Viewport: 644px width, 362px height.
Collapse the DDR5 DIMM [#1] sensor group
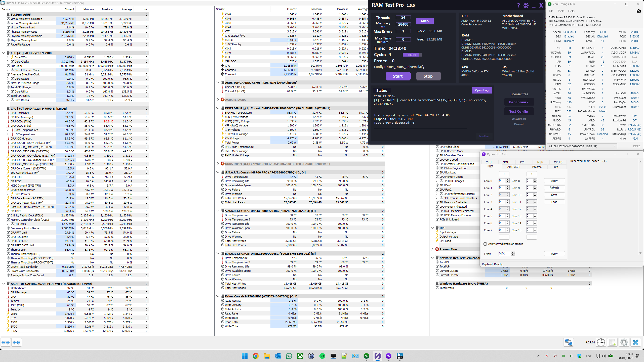tap(218, 108)
